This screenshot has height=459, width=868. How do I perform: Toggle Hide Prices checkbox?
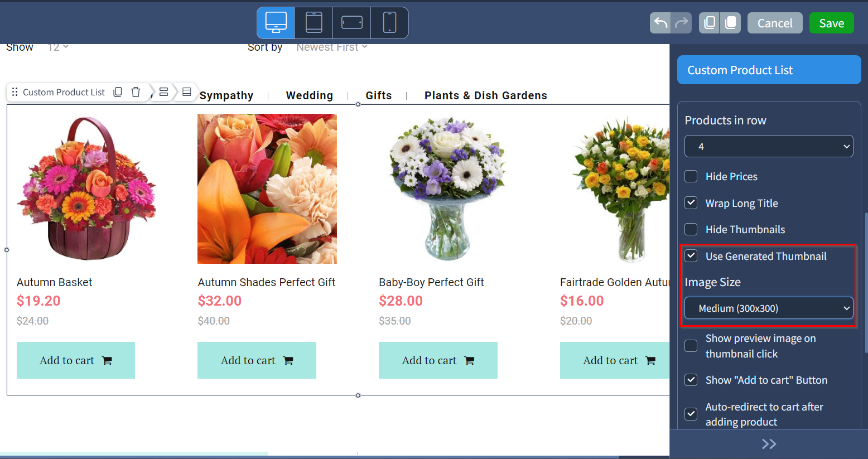[691, 176]
